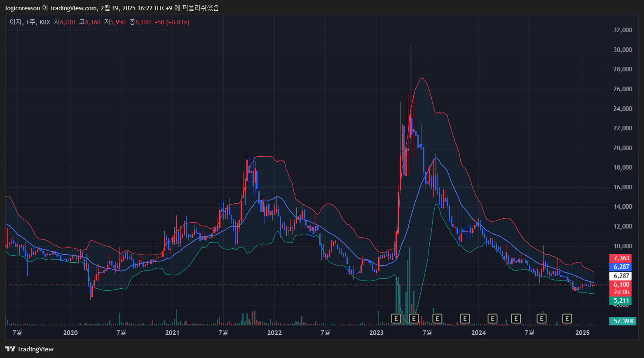
Task: Click the logicnreason publisher caption text
Action: pos(112,8)
